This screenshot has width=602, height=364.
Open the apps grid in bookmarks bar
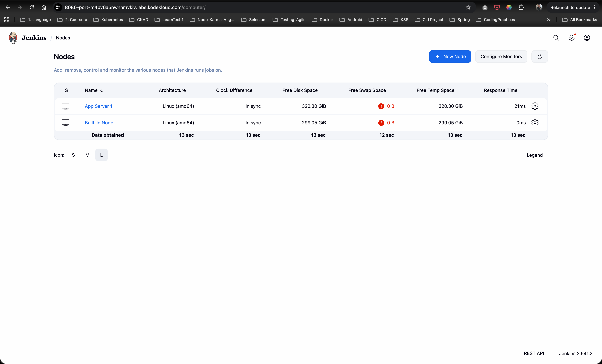[7, 20]
